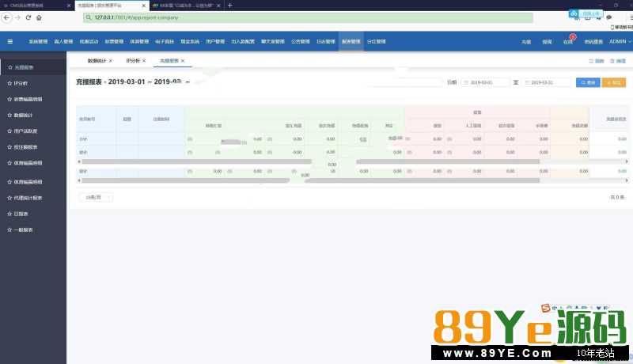Click the red notification badge in header
This screenshot has height=364, width=633.
(x=571, y=36)
